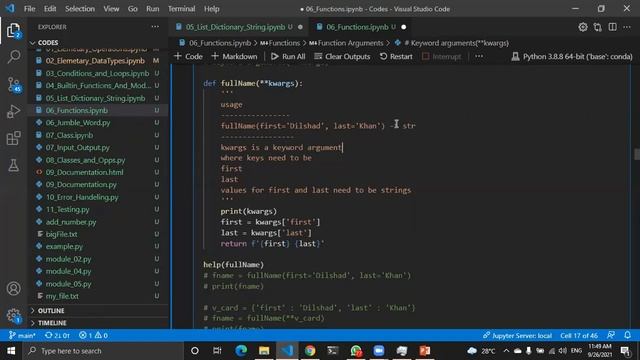Open notebook toolbar more actions ellipsis
This screenshot has height=360, width=640.
479,56
